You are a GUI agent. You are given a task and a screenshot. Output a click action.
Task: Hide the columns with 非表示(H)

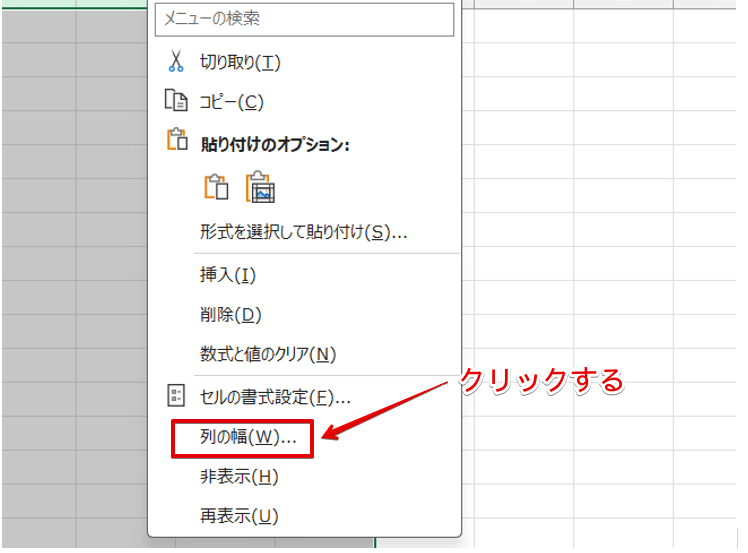[x=239, y=477]
